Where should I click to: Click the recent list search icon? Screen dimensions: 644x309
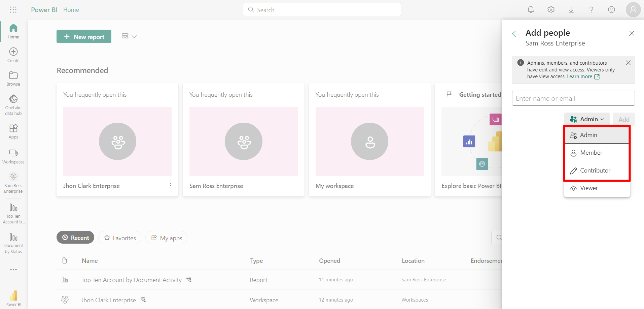498,238
